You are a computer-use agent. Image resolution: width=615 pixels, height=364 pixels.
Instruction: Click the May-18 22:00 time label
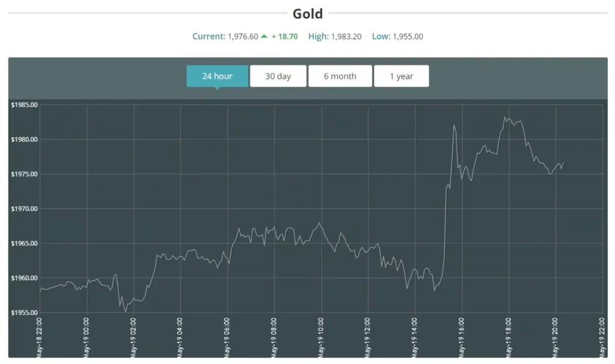click(x=40, y=337)
